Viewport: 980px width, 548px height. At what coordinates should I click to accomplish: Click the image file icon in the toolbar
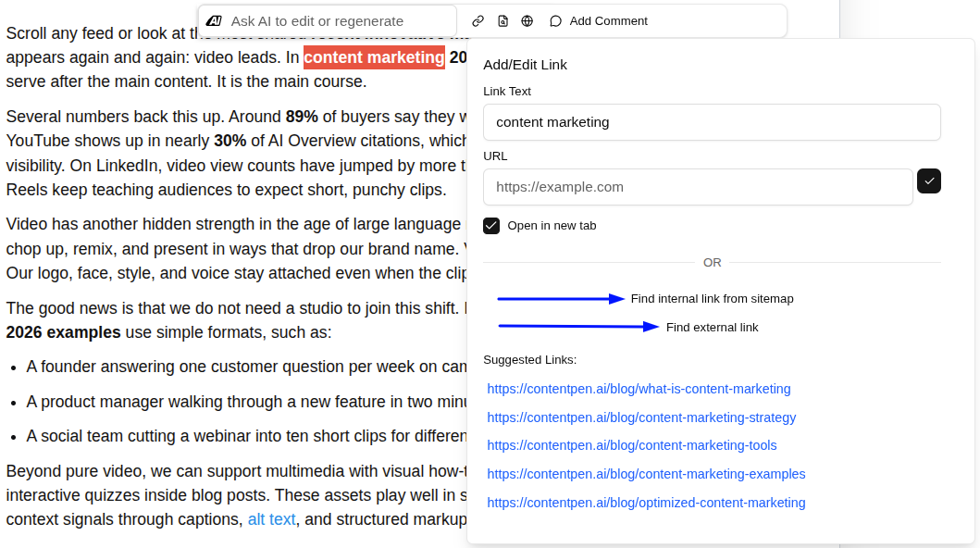[502, 20]
